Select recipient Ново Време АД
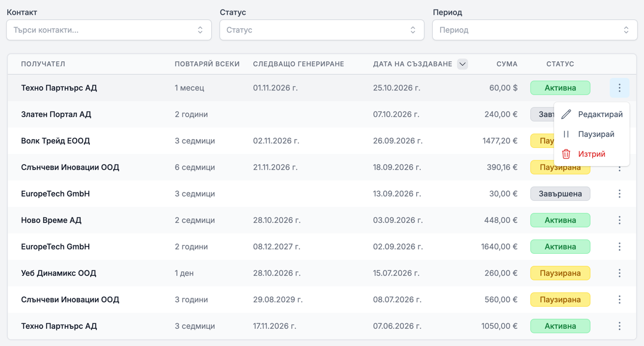Viewport: 644px width, 346px height. [51, 220]
